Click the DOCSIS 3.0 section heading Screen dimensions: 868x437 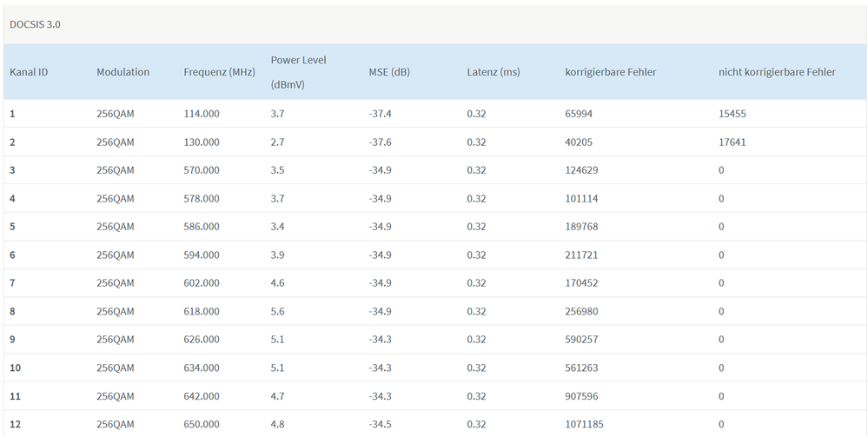35,24
